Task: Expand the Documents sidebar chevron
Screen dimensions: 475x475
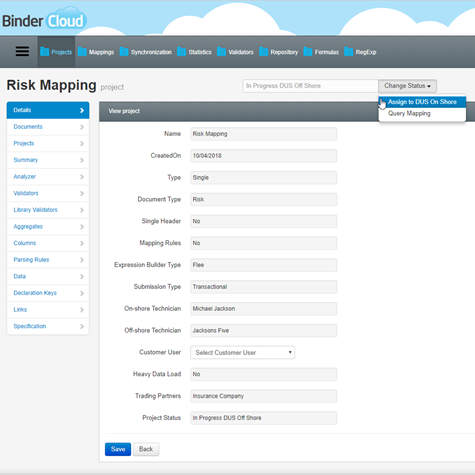Action: pos(82,127)
